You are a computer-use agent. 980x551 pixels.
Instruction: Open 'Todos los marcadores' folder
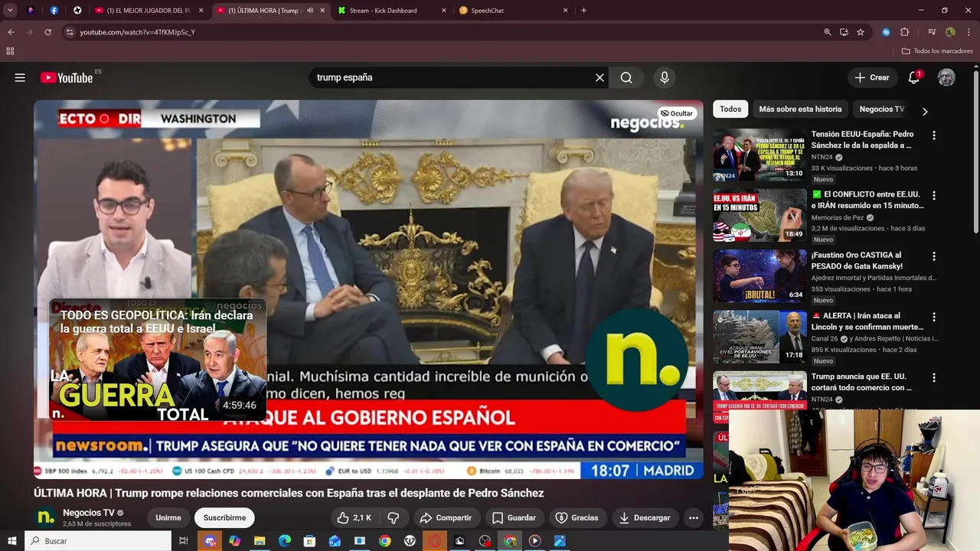[937, 51]
